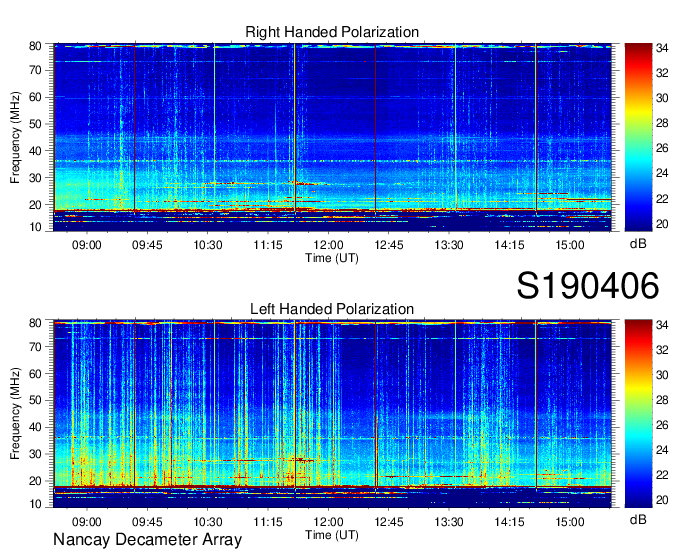Click 14:15 tick on Left Handed time axis
The width and height of the screenshot is (680, 552).
tap(510, 522)
